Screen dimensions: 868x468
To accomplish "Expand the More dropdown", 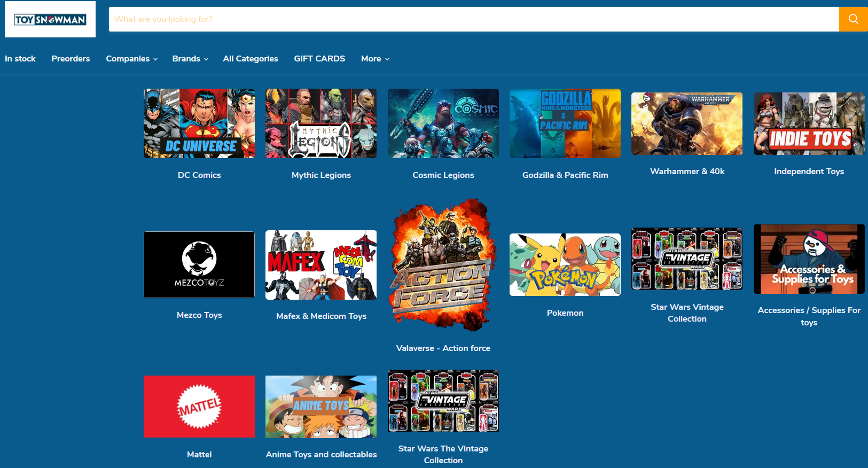I will coord(375,59).
